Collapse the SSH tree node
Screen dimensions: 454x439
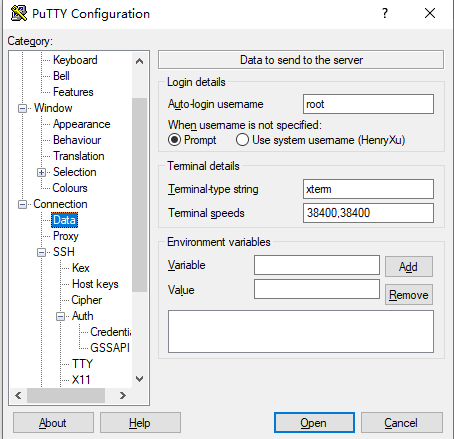41,252
